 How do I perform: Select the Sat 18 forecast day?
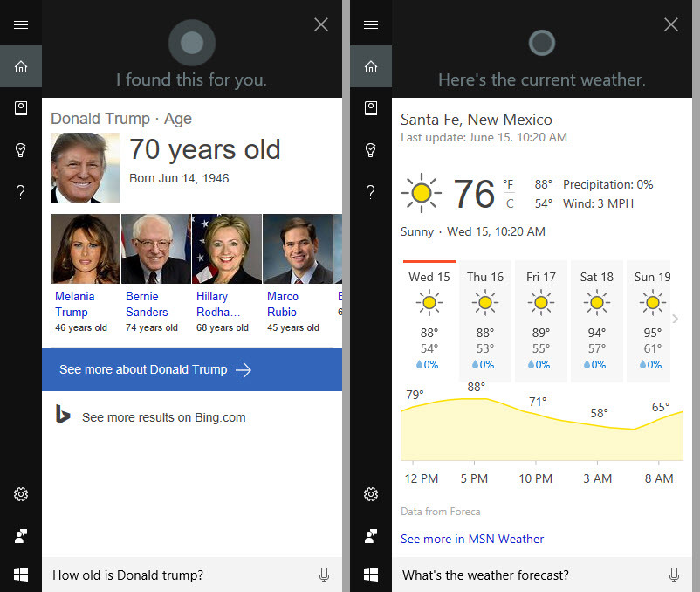596,320
